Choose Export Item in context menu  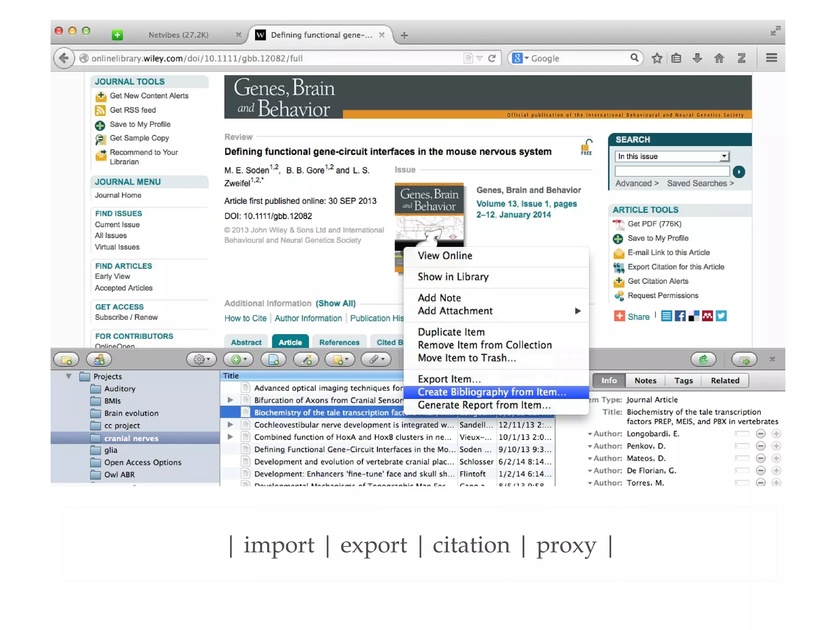496,379
